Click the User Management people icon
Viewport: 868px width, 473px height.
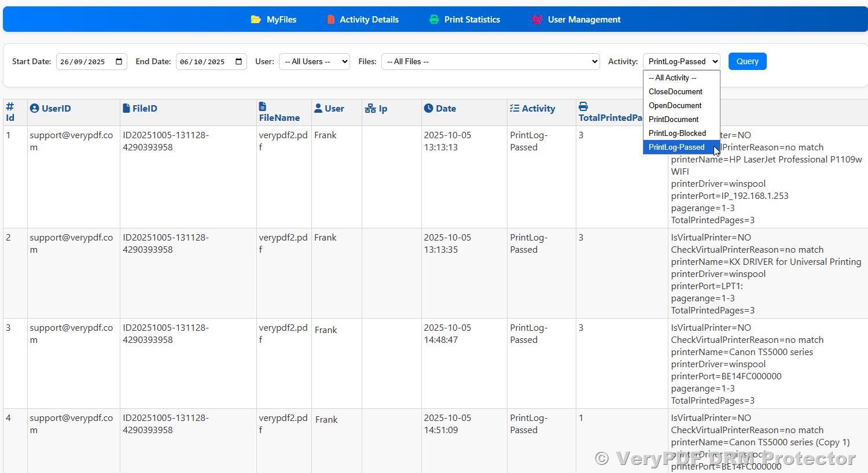537,20
